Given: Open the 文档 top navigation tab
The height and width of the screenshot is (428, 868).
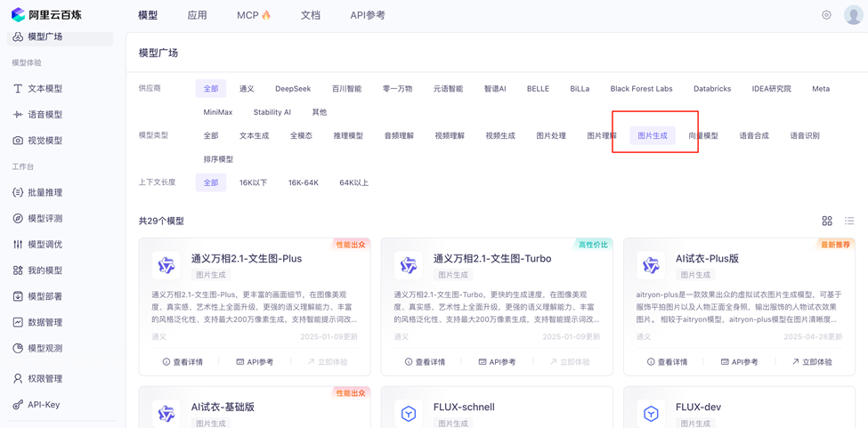Looking at the screenshot, I should click(x=311, y=15).
